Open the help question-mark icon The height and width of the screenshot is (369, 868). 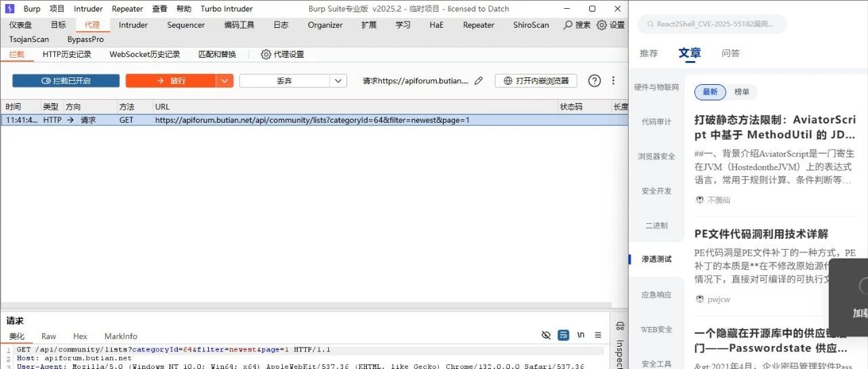594,81
